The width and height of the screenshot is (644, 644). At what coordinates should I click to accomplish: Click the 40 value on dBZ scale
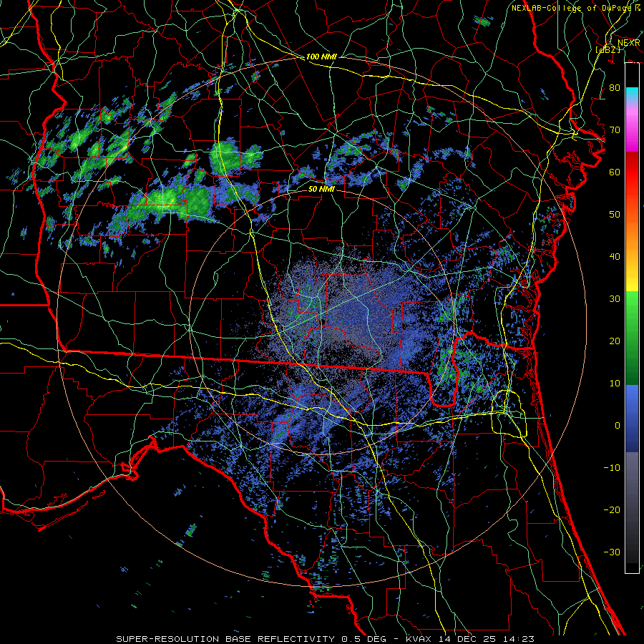615,256
